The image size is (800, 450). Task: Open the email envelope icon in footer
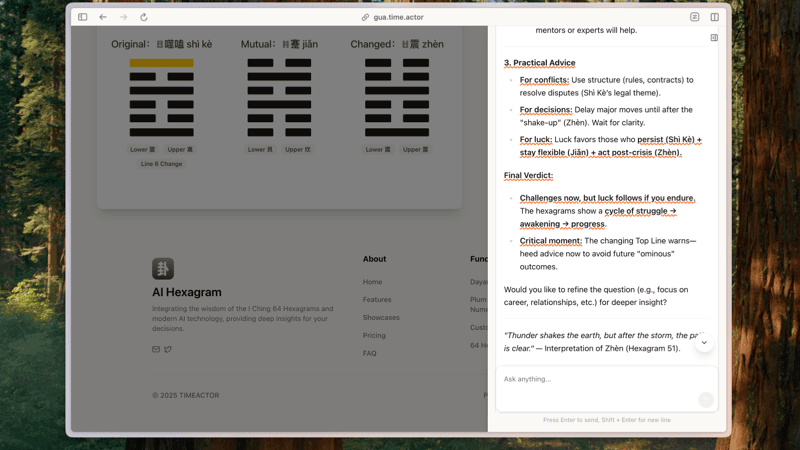click(x=156, y=350)
